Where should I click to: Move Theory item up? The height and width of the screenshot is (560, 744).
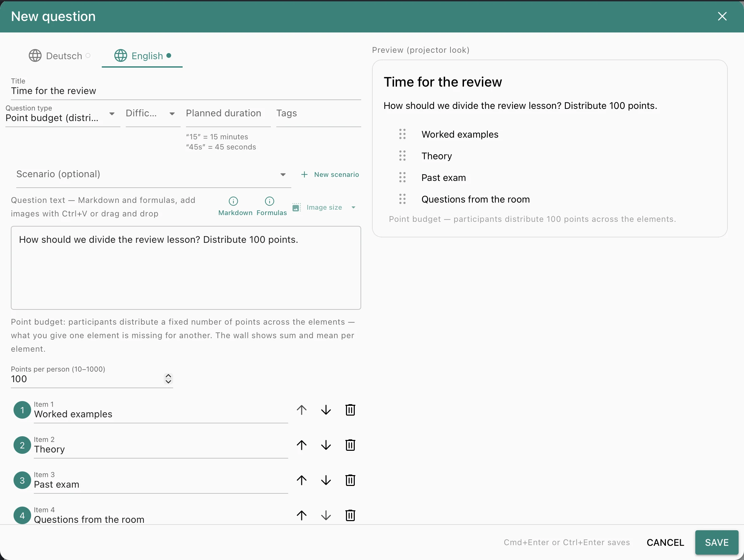click(301, 445)
